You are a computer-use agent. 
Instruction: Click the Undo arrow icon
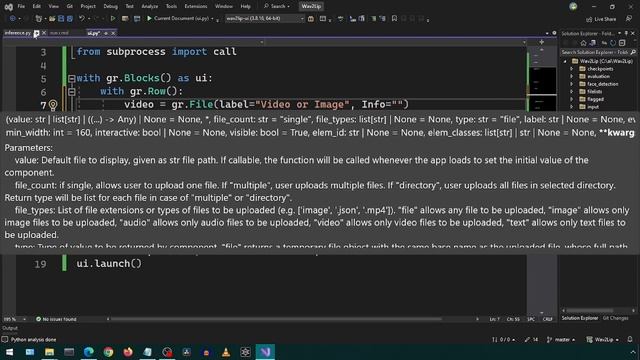[82, 18]
